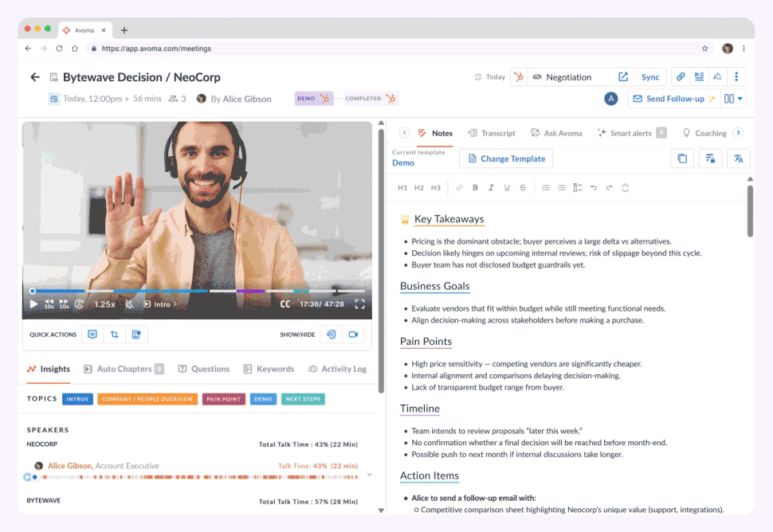Screen dimensions: 773x532
Task: Insert a checklist in the notes
Action: coord(577,188)
